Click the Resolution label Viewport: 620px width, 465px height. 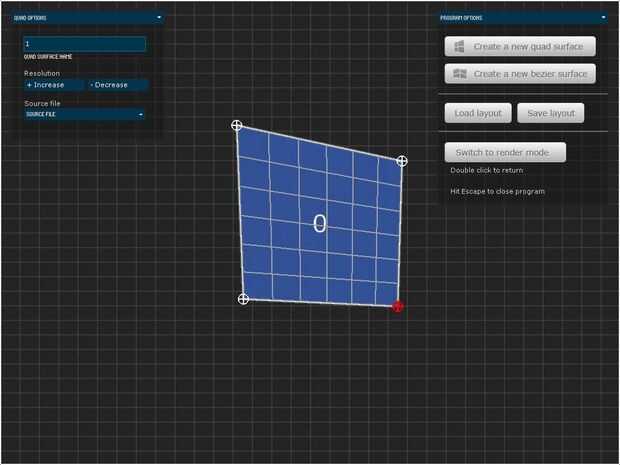click(x=42, y=74)
